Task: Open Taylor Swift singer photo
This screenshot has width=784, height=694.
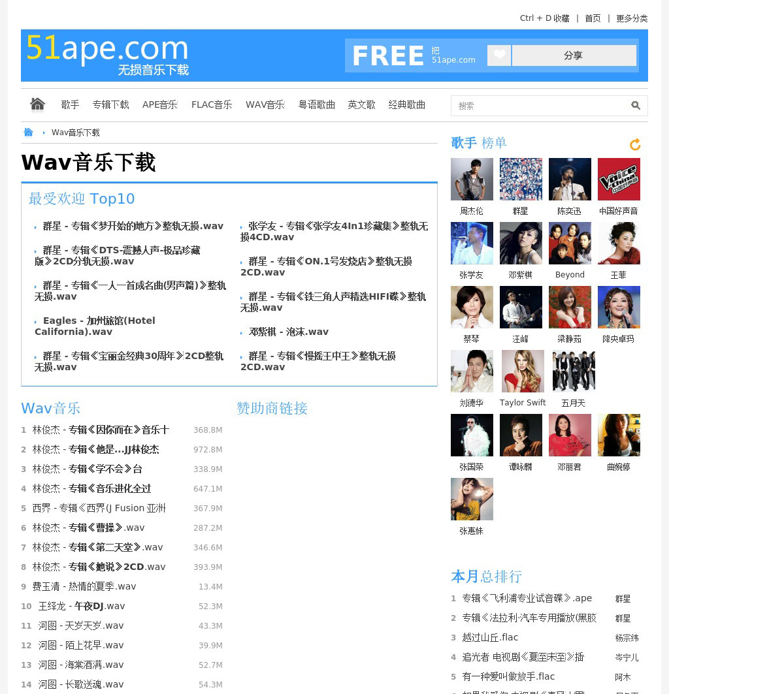Action: (523, 371)
